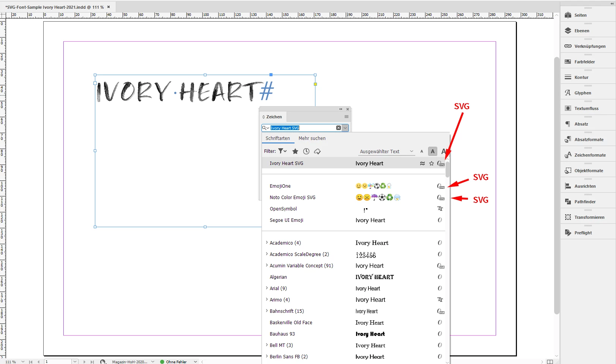
Task: Favorite the Ivory Heart SVG font
Action: [x=432, y=163]
